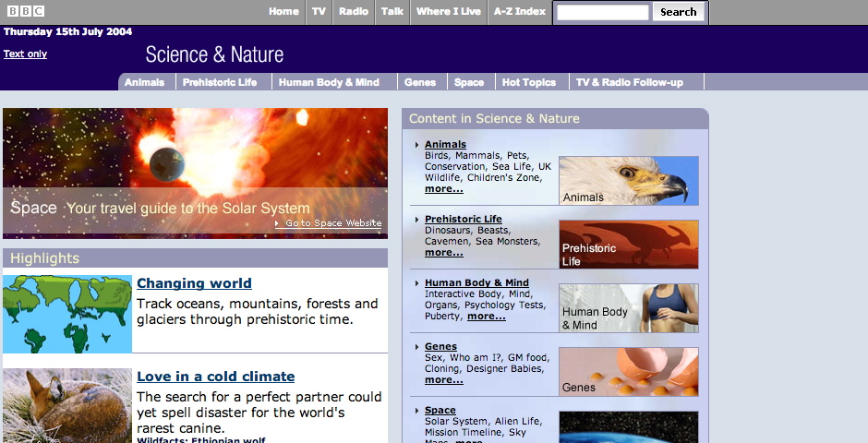868x443 pixels.
Task: Click the Thursday 15th July 2004 date
Action: click(x=68, y=31)
